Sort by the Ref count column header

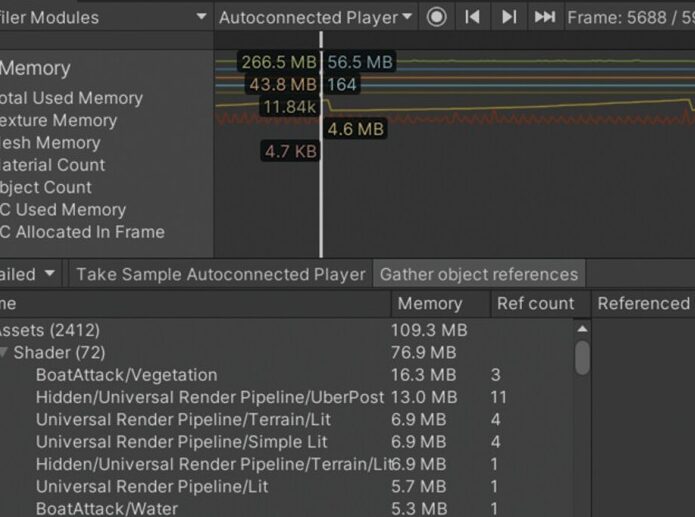click(540, 304)
